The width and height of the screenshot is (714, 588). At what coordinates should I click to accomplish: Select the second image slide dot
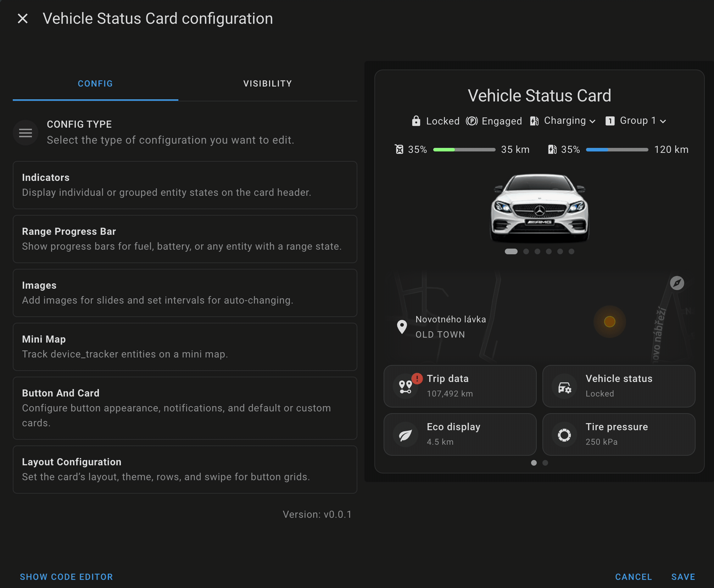click(526, 251)
